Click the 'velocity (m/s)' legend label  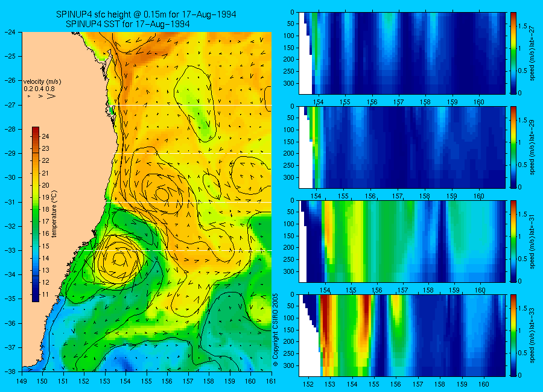(x=42, y=82)
